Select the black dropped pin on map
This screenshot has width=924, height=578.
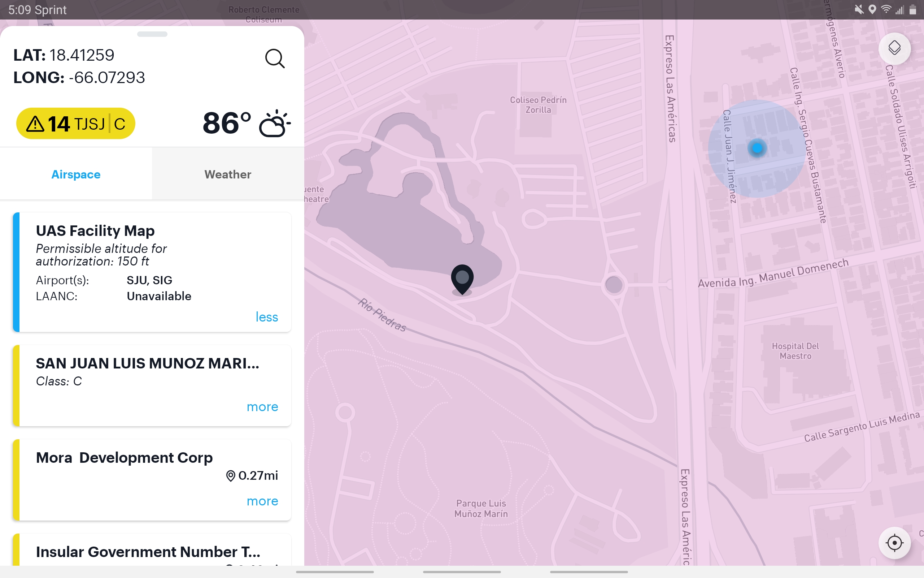(x=462, y=280)
